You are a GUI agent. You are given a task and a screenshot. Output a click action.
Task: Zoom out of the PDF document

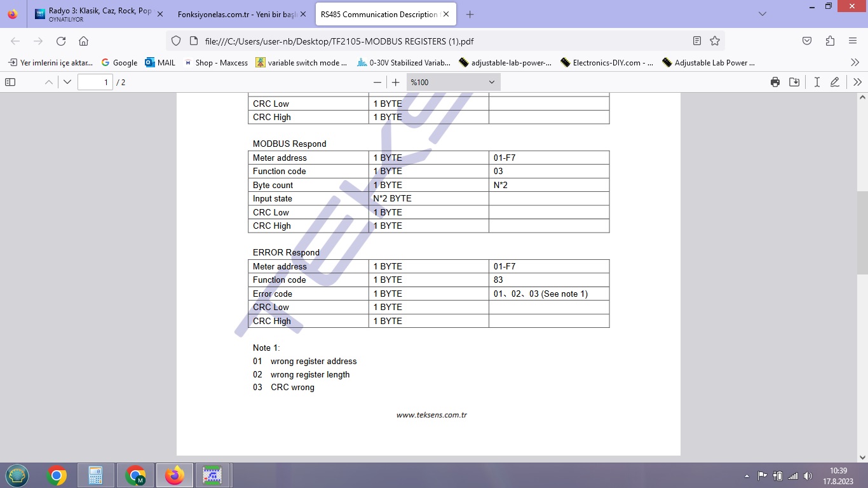[x=377, y=82]
